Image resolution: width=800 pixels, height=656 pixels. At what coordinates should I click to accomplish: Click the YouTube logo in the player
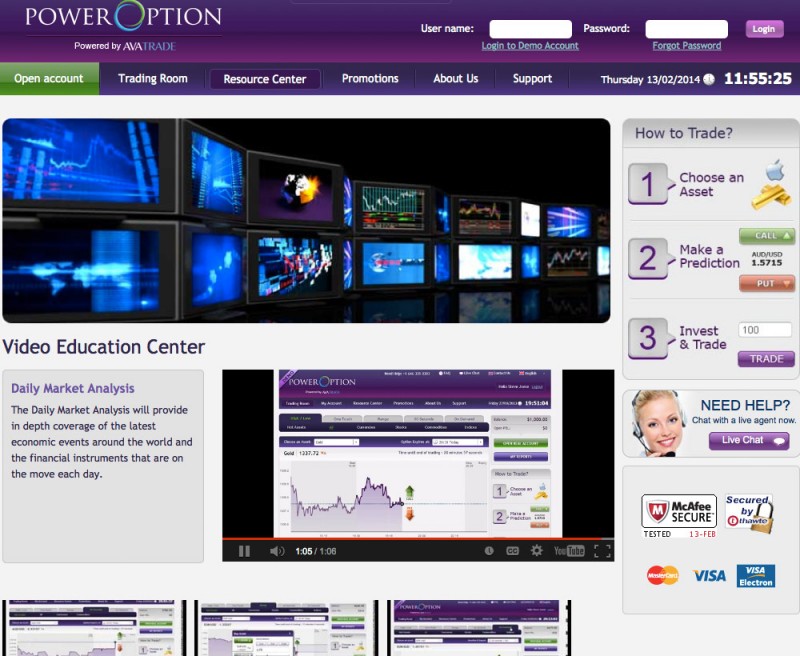point(569,551)
